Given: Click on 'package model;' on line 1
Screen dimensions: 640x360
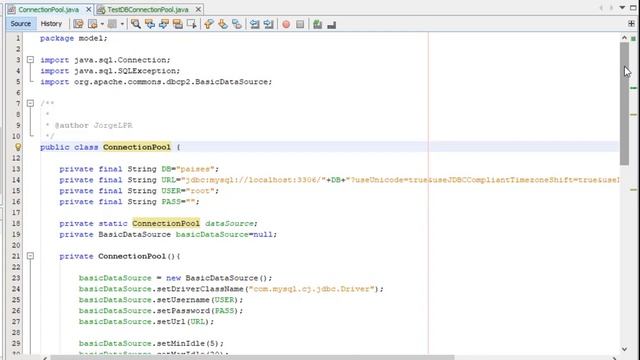Looking at the screenshot, I should pos(73,38).
